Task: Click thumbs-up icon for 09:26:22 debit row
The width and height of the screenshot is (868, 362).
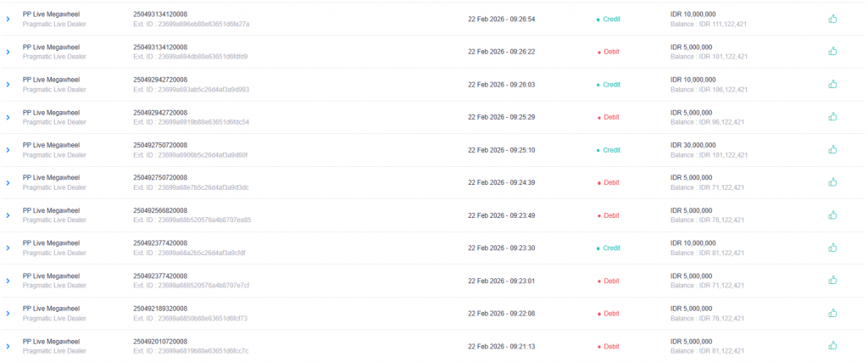Action: pyautogui.click(x=832, y=51)
